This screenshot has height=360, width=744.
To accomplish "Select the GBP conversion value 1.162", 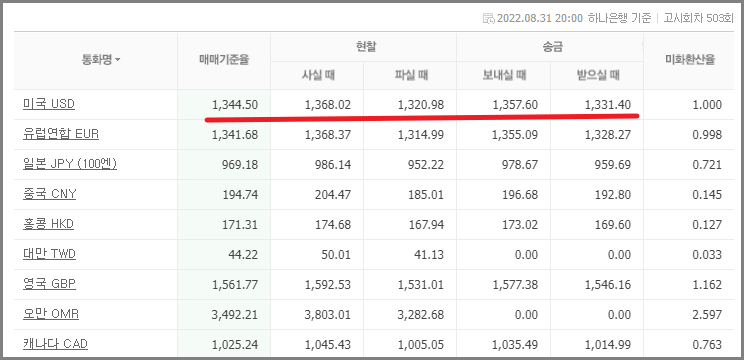I will tap(707, 285).
